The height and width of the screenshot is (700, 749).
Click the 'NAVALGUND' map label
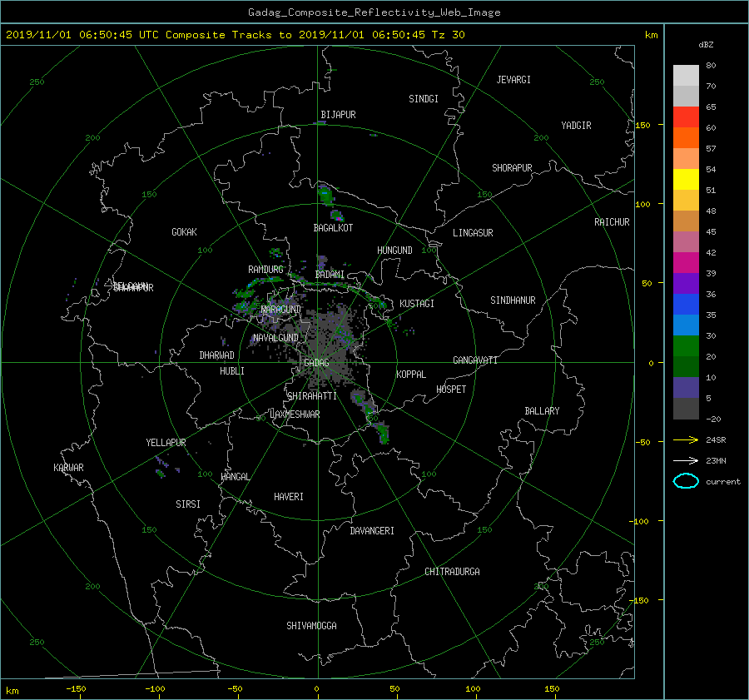[275, 338]
